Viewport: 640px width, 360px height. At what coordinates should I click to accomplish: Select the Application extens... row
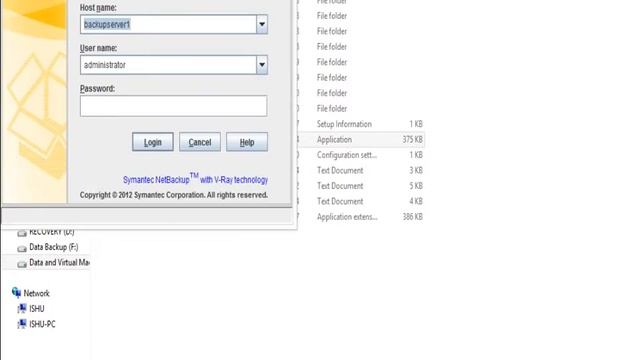point(361,217)
